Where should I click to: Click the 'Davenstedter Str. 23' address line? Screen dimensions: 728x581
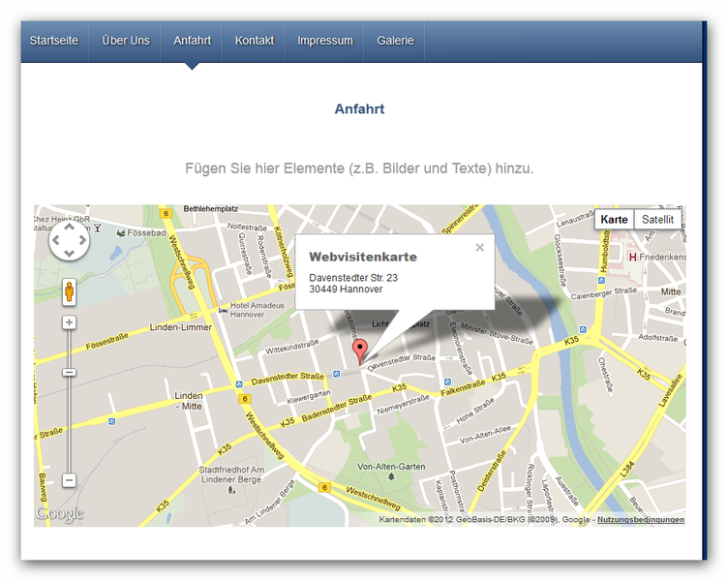(x=353, y=278)
